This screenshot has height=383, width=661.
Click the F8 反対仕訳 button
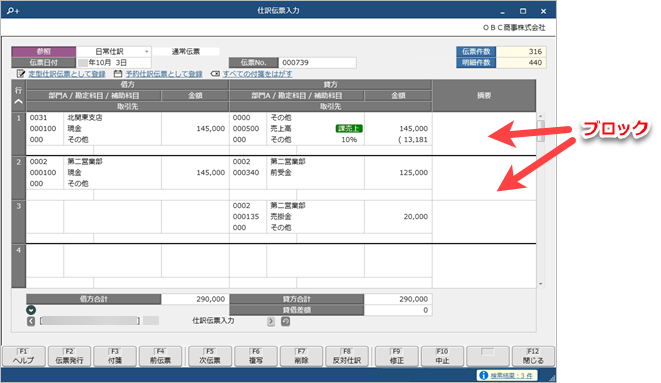pos(347,356)
